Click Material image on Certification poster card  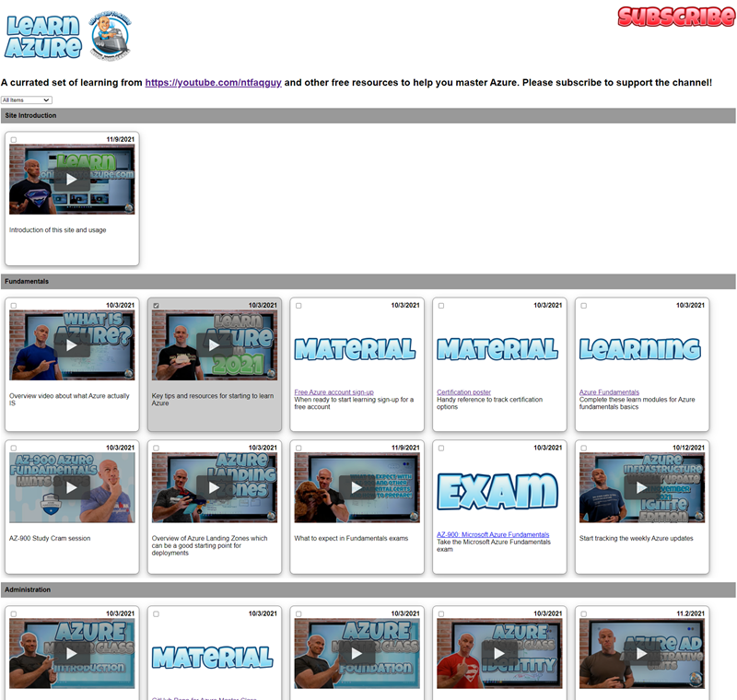tap(497, 349)
